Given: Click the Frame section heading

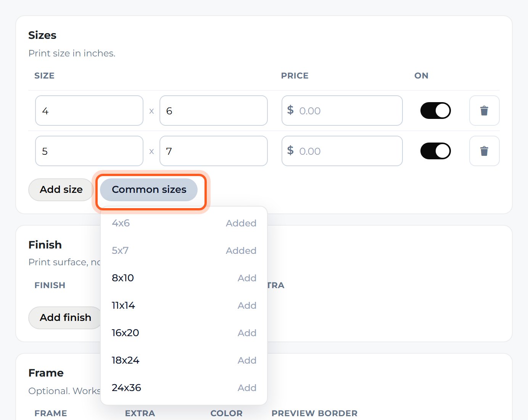Looking at the screenshot, I should pos(46,373).
